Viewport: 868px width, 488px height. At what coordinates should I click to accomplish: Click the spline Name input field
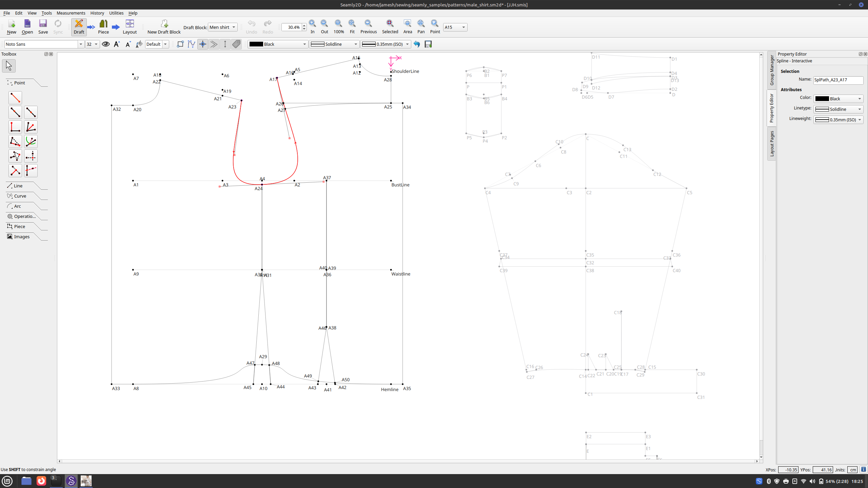(838, 80)
